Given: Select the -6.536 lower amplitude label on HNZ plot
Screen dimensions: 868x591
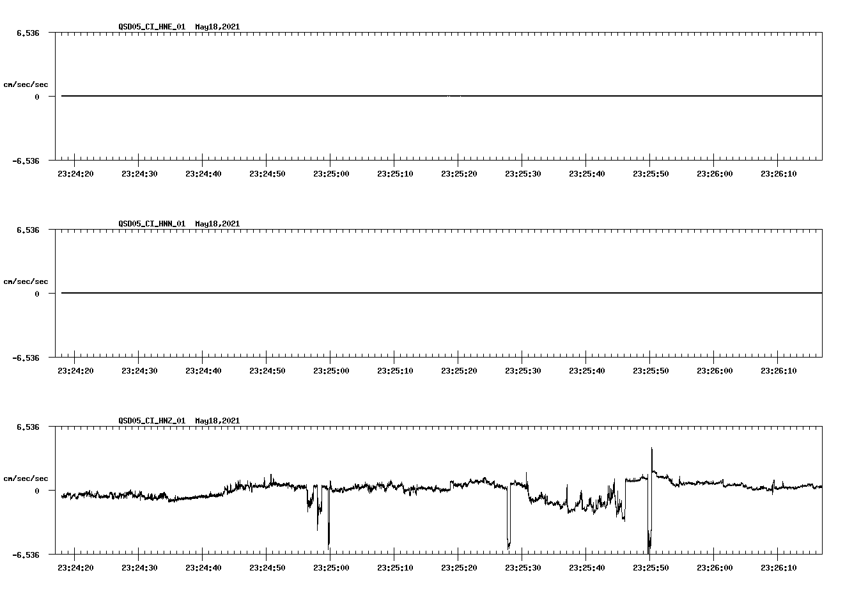Looking at the screenshot, I should [x=27, y=555].
